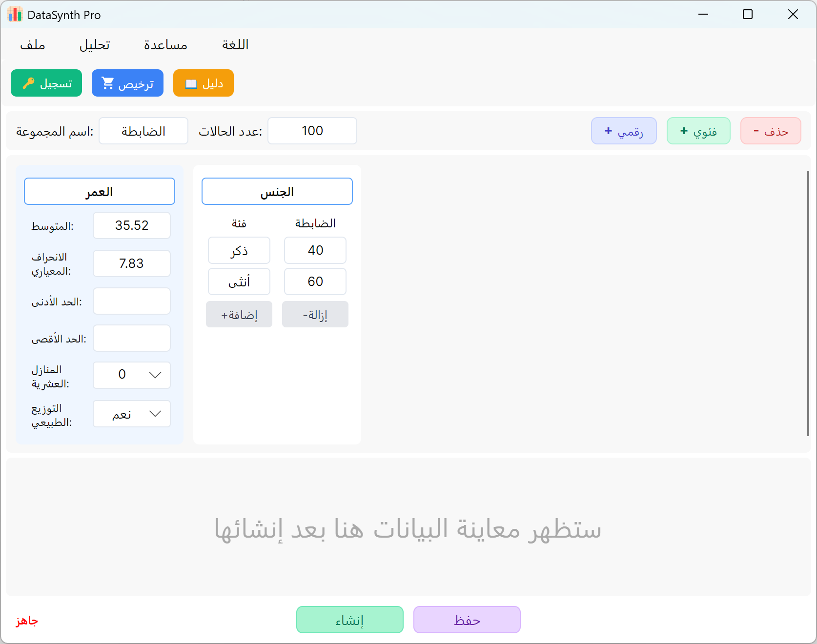Click the data preview placeholder text
The width and height of the screenshot is (817, 644).
point(408,529)
